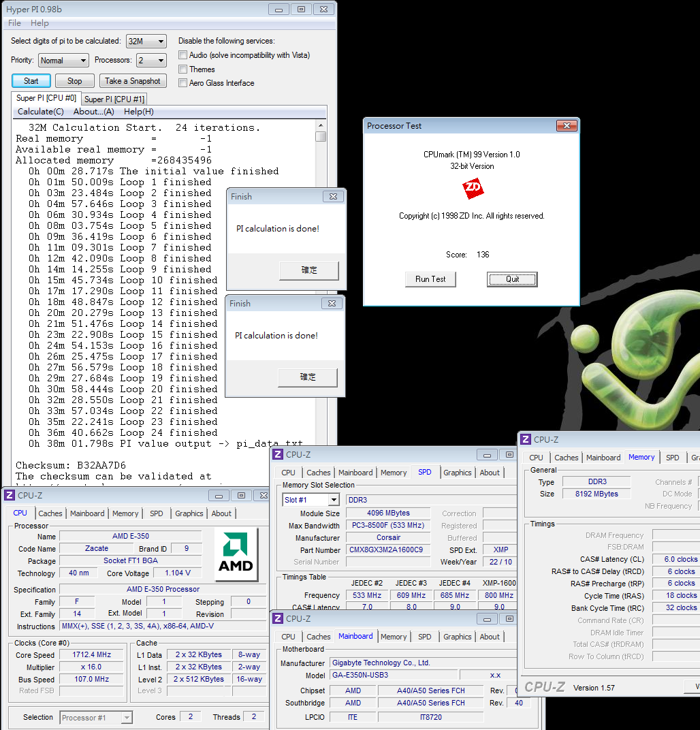Screen dimensions: 700x730
Task: Open the Hyper PI File menu
Action: pyautogui.click(x=14, y=23)
